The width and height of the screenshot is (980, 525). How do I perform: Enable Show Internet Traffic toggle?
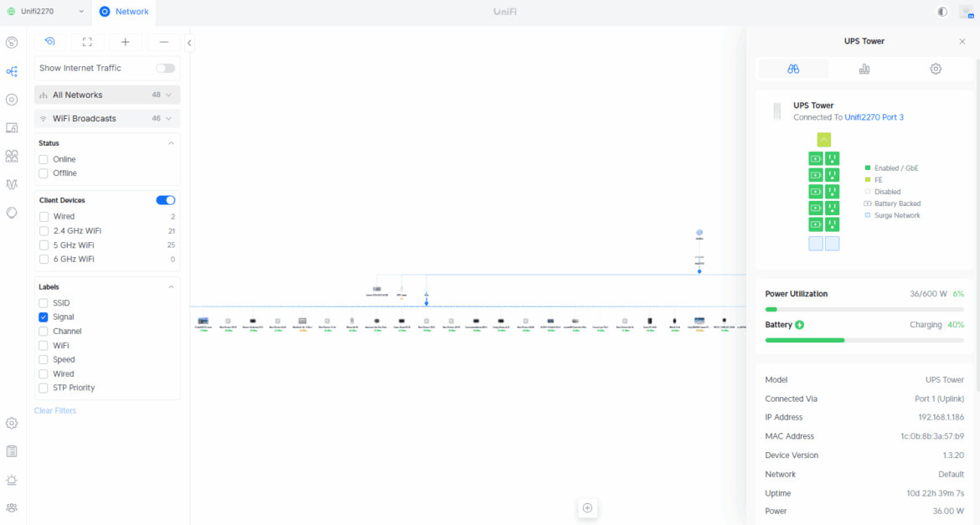tap(165, 68)
